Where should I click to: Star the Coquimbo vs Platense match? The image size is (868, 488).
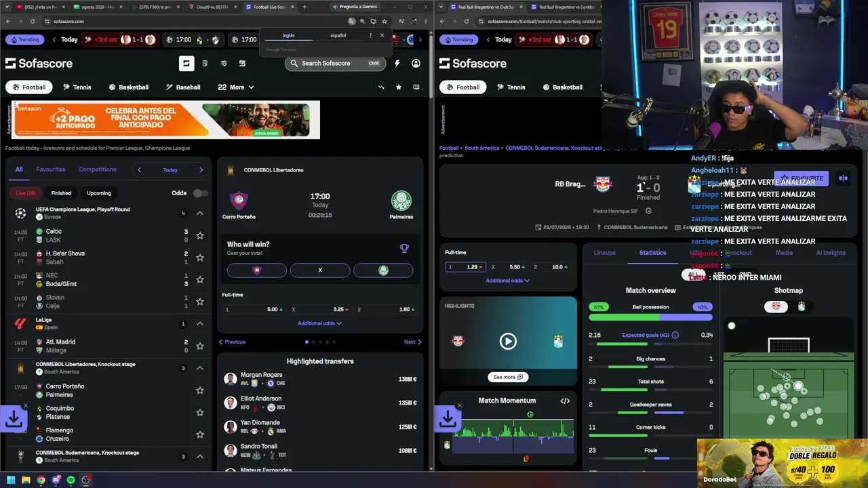[199, 412]
